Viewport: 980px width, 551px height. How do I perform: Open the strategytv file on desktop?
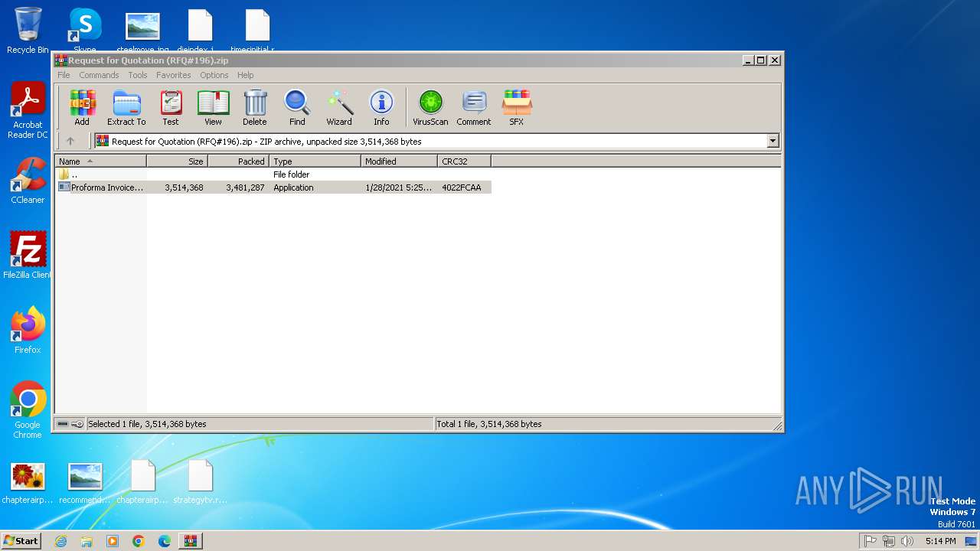click(200, 482)
